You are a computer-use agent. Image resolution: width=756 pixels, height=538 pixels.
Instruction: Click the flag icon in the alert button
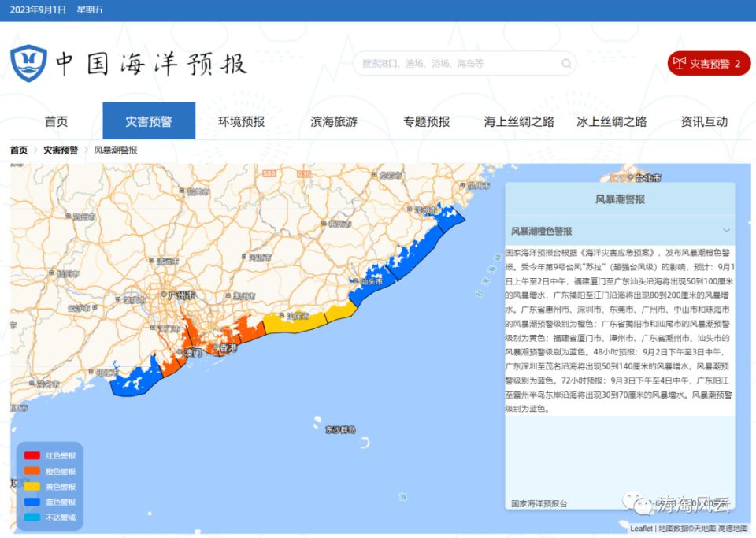coord(680,63)
